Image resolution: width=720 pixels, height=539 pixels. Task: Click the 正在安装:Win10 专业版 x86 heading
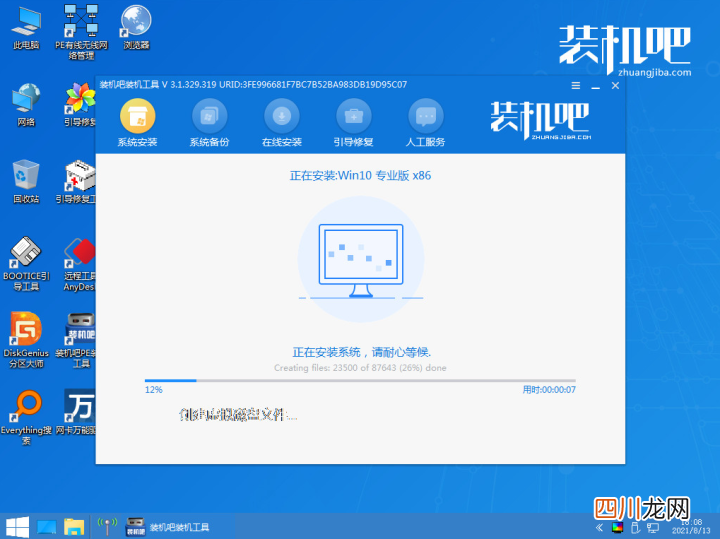tap(360, 175)
